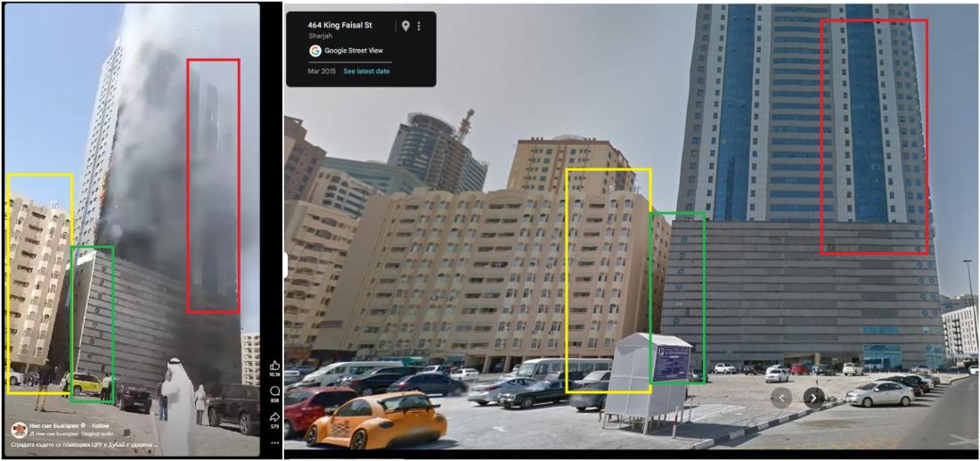Click the Google logo in the info card

point(315,51)
